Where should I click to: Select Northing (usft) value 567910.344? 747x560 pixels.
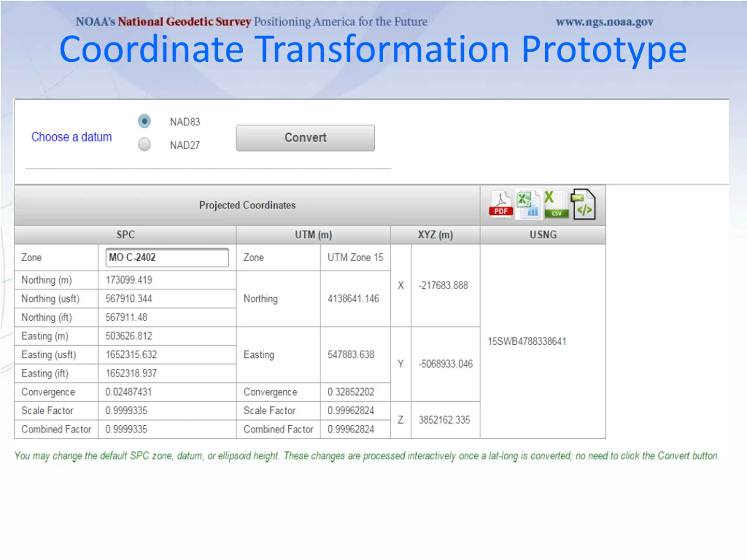pos(129,298)
